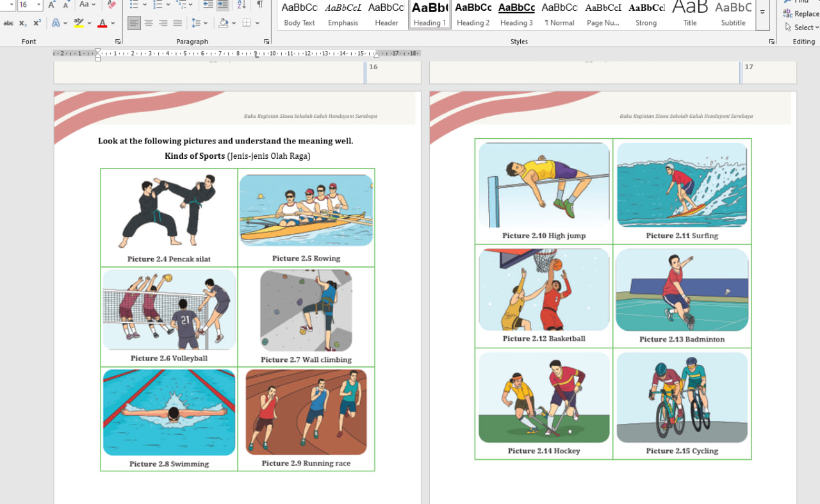This screenshot has height=504, width=820.
Task: Align text left
Action: 134,23
